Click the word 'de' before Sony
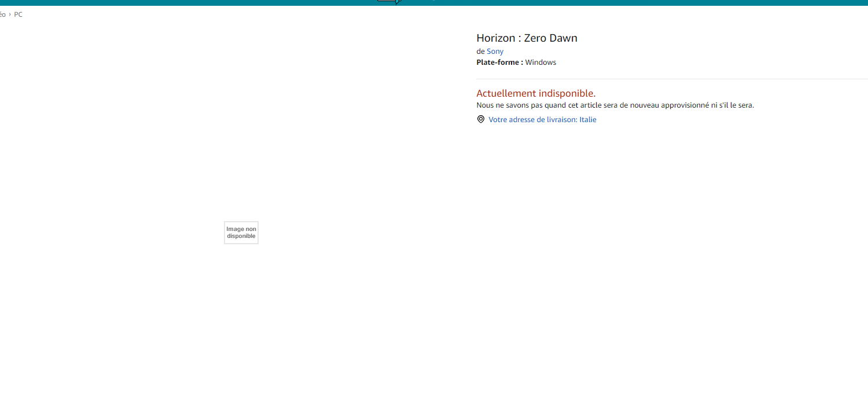868x393 pixels. 480,52
